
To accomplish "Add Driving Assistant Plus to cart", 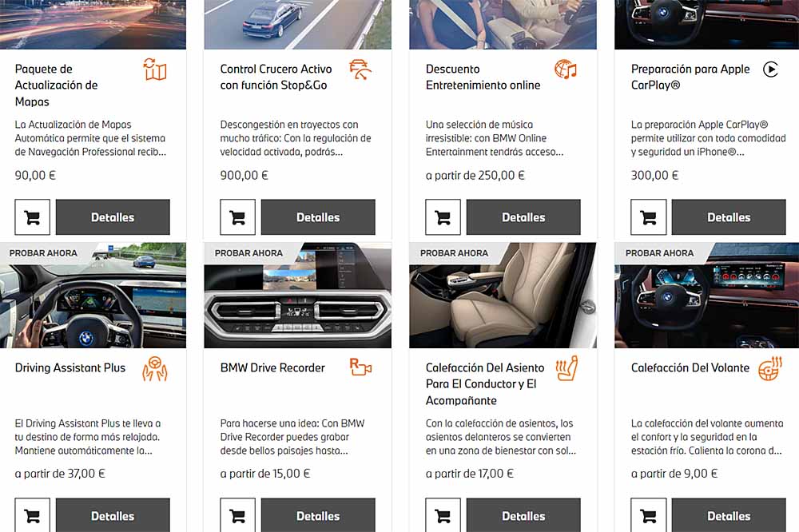I will point(32,515).
